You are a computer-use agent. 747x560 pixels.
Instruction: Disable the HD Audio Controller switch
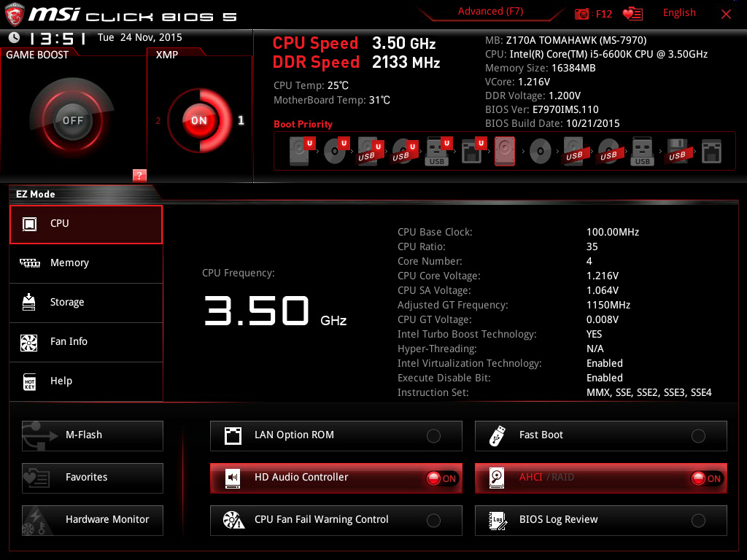click(441, 478)
